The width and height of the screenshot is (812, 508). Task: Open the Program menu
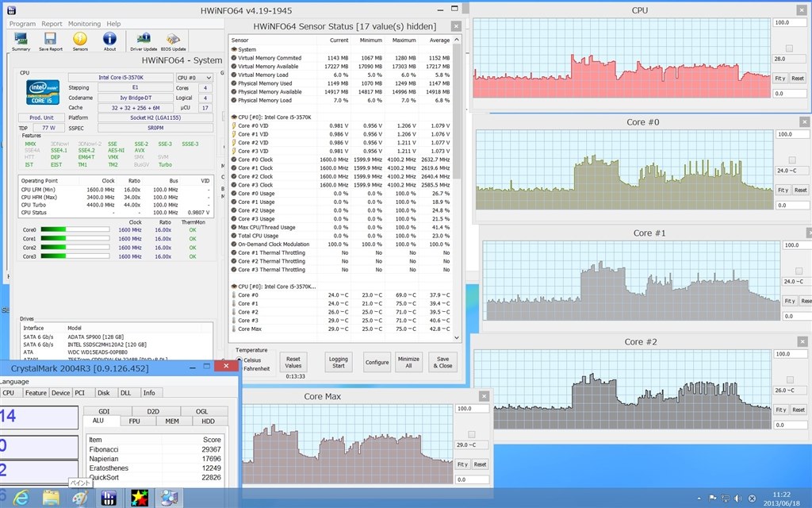click(22, 24)
